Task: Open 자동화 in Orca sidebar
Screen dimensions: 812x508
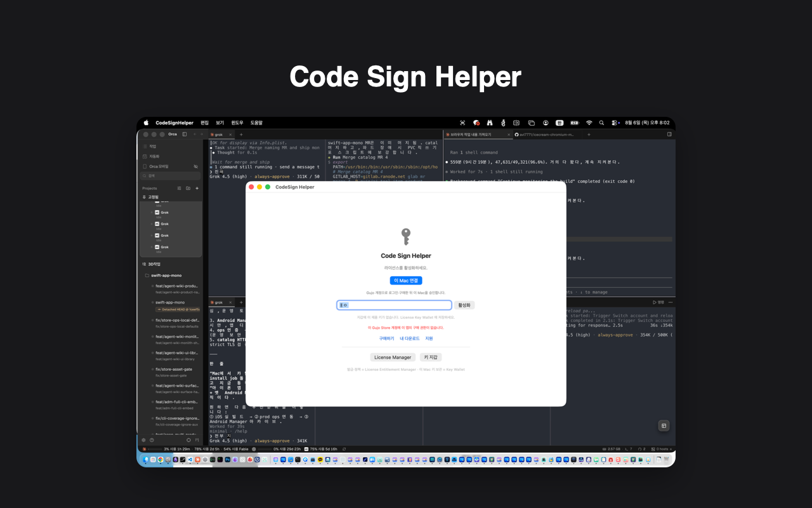Action: point(169,156)
